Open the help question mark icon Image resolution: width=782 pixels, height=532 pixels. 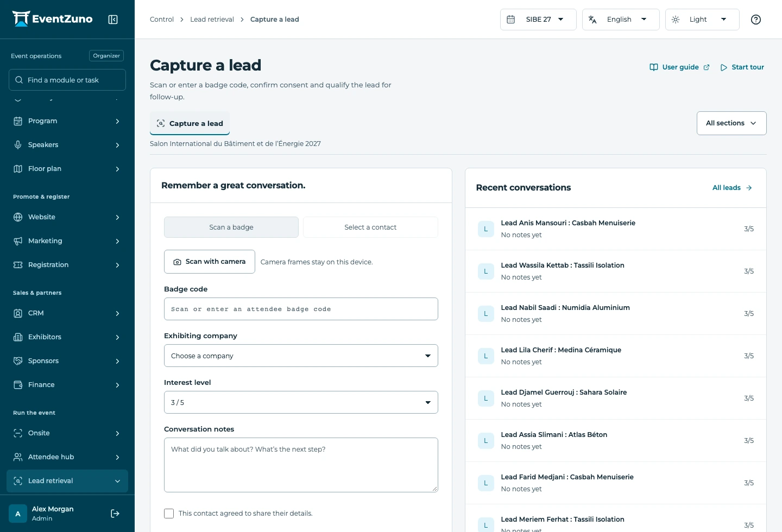pos(755,20)
